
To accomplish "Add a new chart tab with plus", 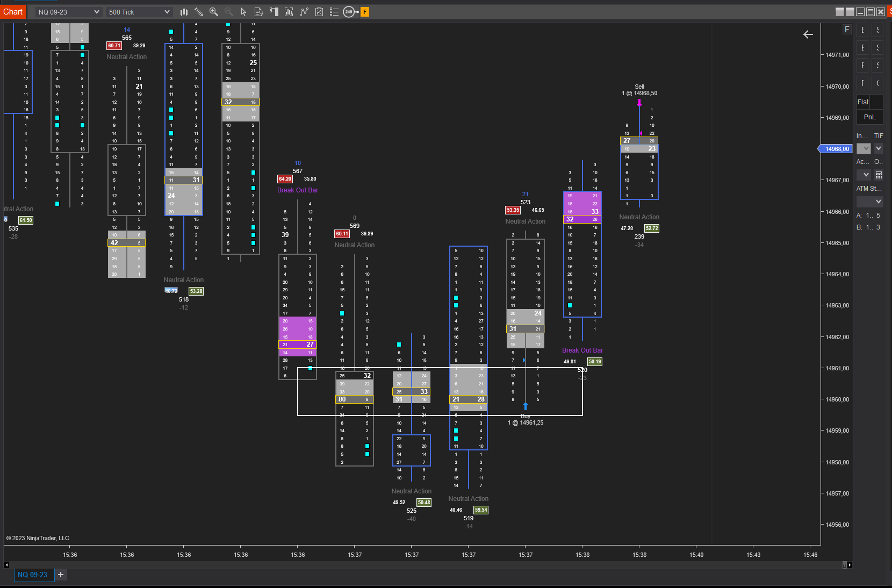I will tap(61, 575).
